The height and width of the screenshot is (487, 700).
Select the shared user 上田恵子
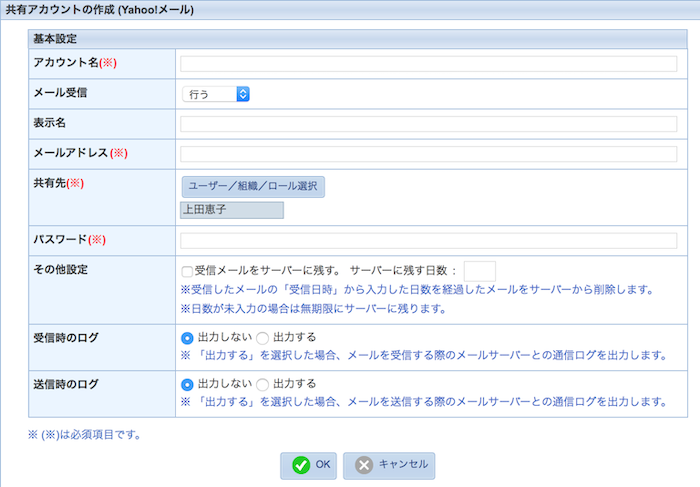tap(232, 210)
